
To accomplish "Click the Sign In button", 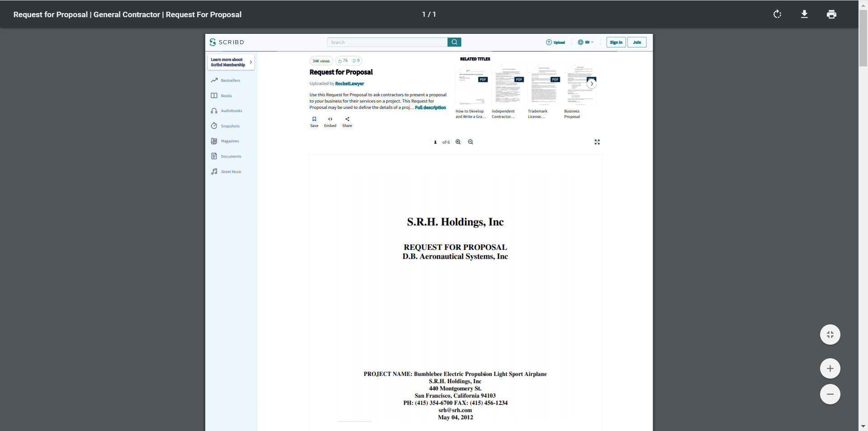I will (x=616, y=42).
